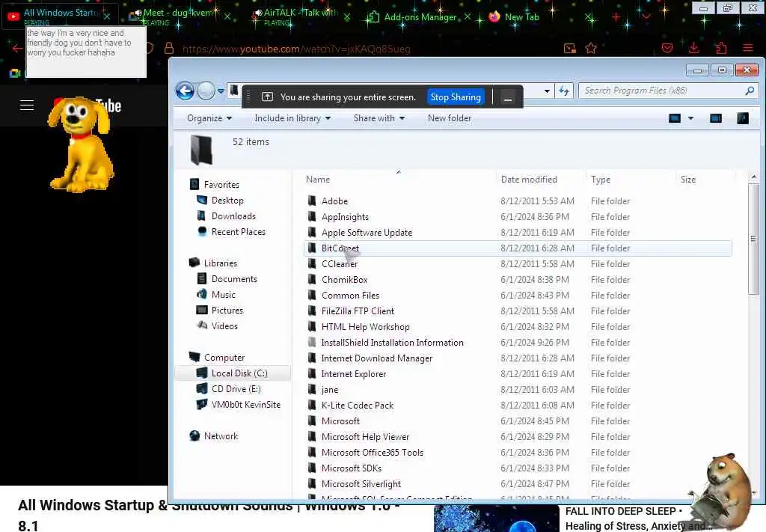Open Include in library menu
This screenshot has width=766, height=532.
[x=292, y=118]
